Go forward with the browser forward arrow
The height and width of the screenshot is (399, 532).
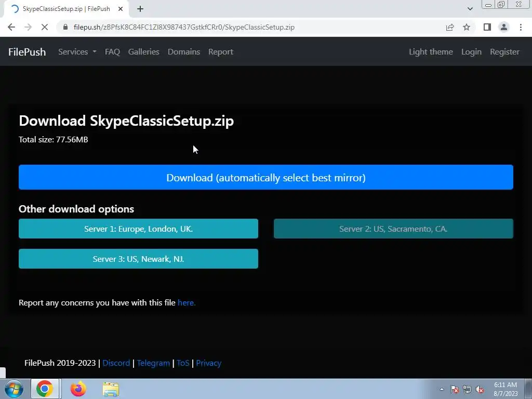point(28,27)
